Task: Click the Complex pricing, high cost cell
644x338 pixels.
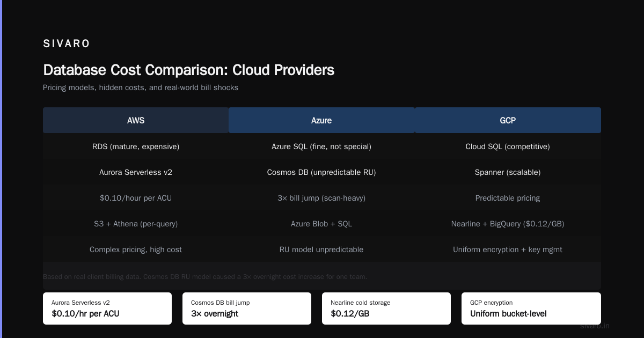Action: point(136,249)
